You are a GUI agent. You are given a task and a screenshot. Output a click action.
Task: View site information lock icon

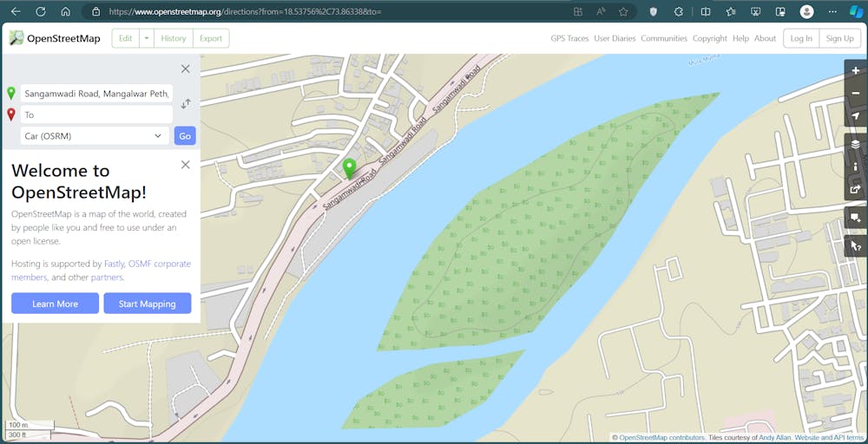pos(95,11)
